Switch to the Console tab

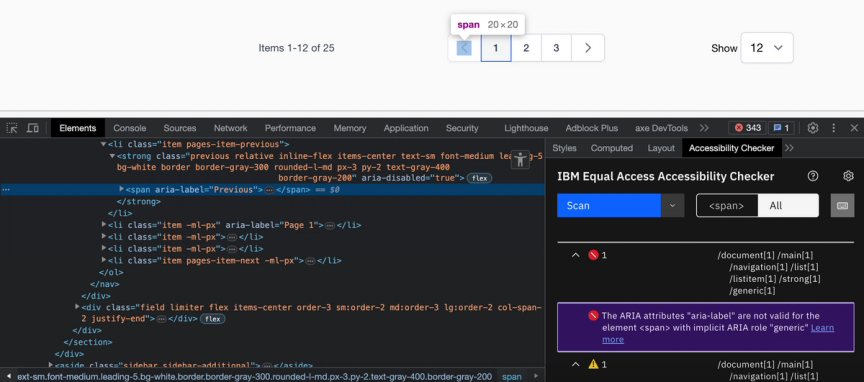pos(129,128)
